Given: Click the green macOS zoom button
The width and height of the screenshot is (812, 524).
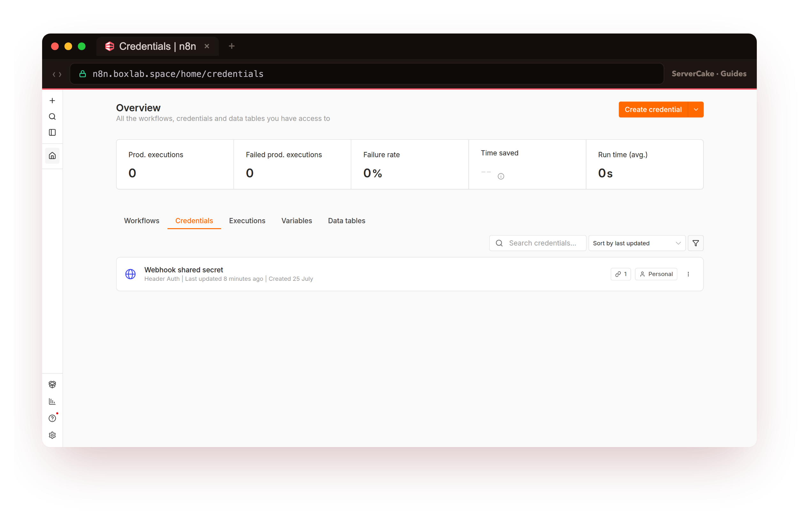Looking at the screenshot, I should pyautogui.click(x=82, y=46).
